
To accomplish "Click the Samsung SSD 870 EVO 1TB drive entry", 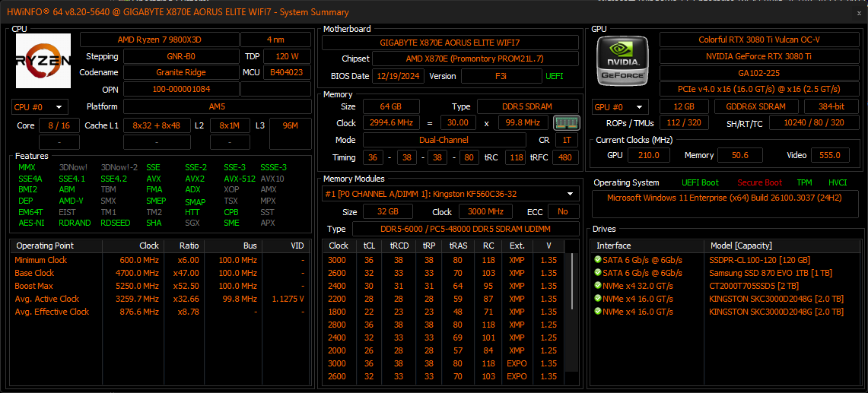I will 771,273.
